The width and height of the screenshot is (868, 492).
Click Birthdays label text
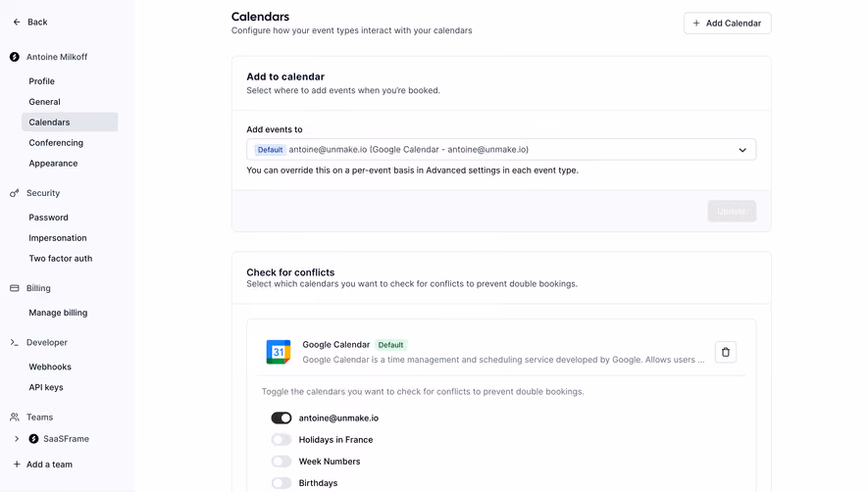coord(318,482)
